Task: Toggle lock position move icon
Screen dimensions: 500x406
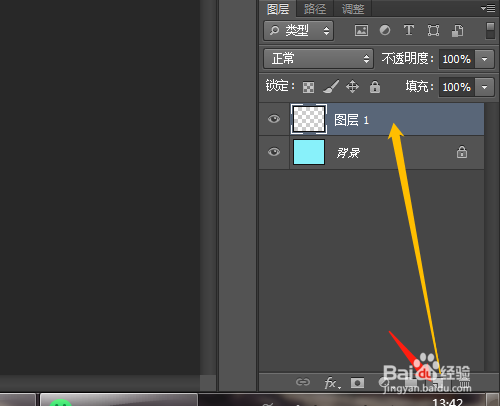Action: tap(352, 87)
